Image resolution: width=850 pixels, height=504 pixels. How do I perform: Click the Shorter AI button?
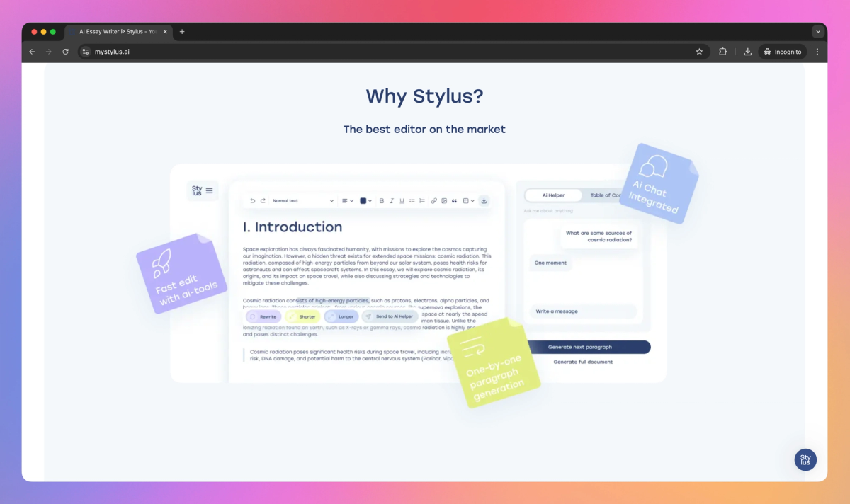(x=302, y=316)
